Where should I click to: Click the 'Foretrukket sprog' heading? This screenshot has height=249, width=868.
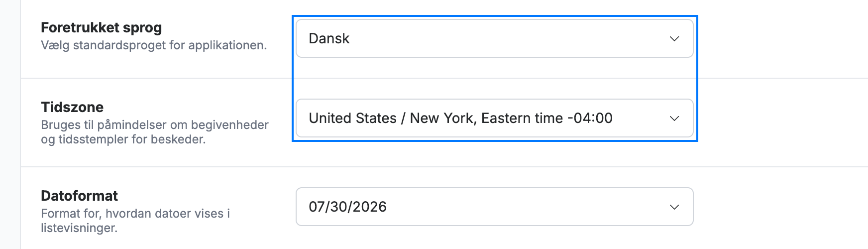(102, 27)
